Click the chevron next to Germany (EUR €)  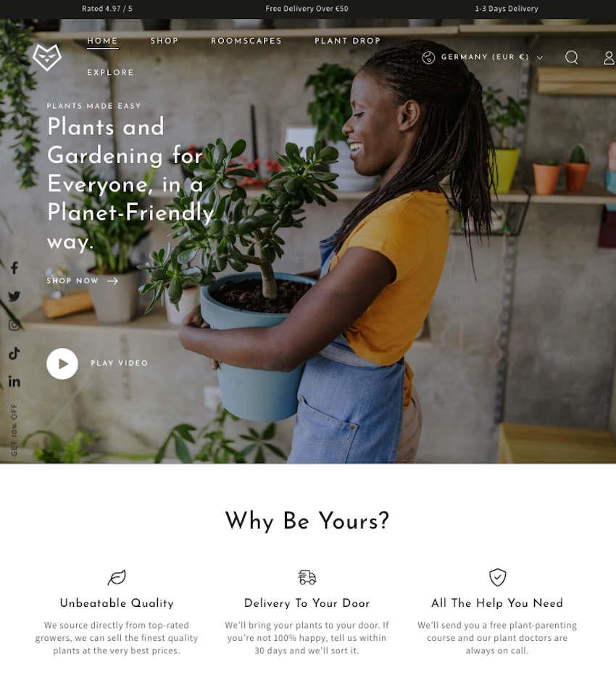[539, 58]
